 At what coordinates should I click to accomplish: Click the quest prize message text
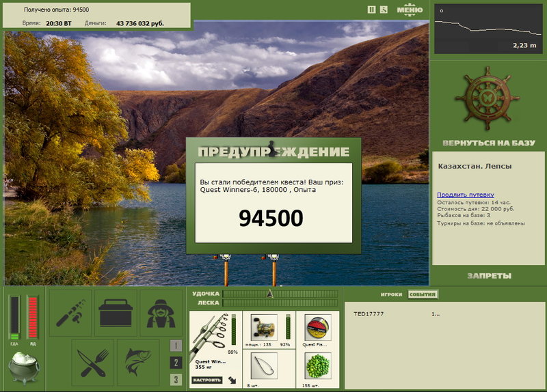[271, 186]
